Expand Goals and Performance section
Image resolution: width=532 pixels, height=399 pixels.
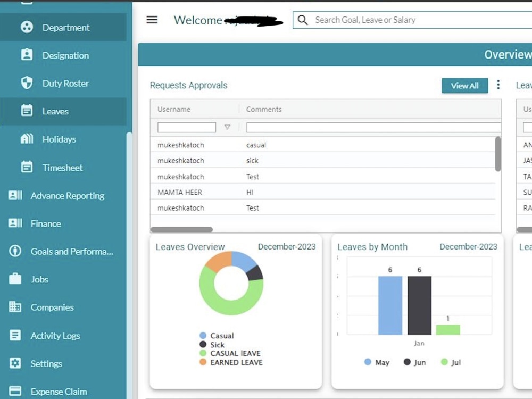(x=63, y=252)
